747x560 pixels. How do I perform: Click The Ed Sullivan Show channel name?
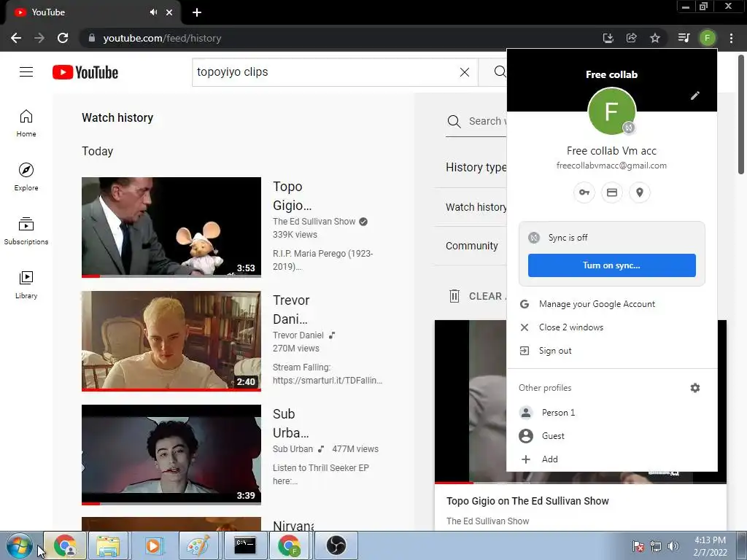point(314,222)
